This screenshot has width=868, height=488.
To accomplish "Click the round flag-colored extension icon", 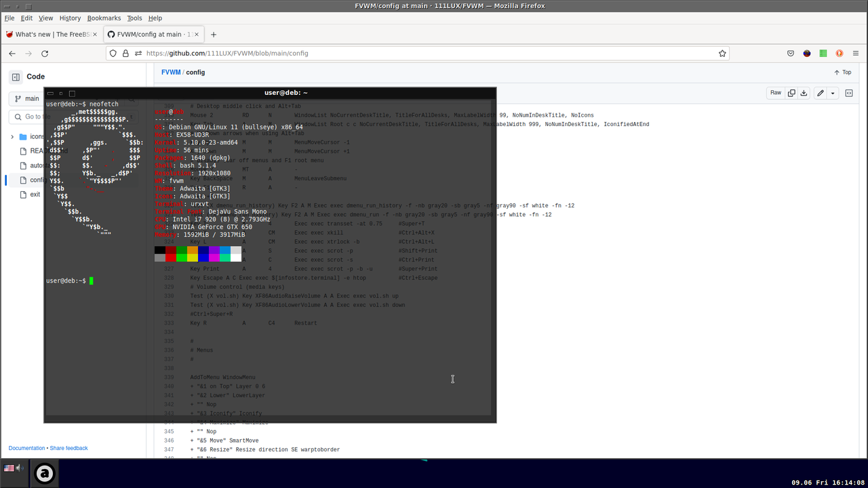I will click(807, 54).
